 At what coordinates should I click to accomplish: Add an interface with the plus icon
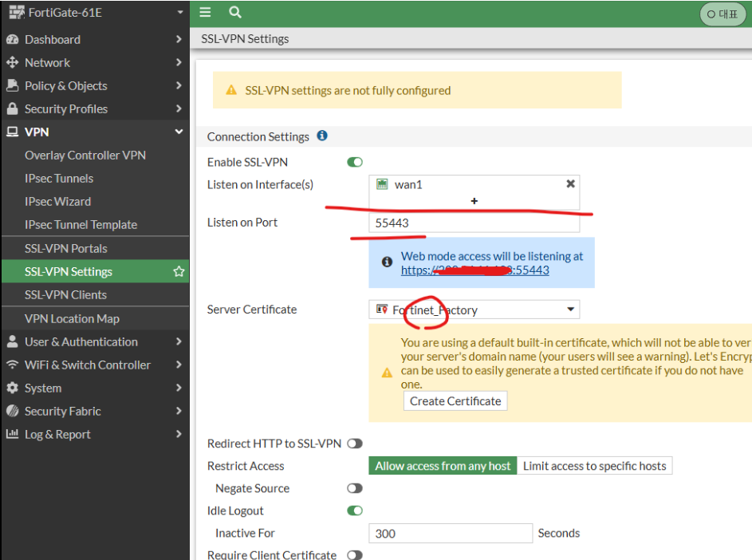(x=474, y=201)
